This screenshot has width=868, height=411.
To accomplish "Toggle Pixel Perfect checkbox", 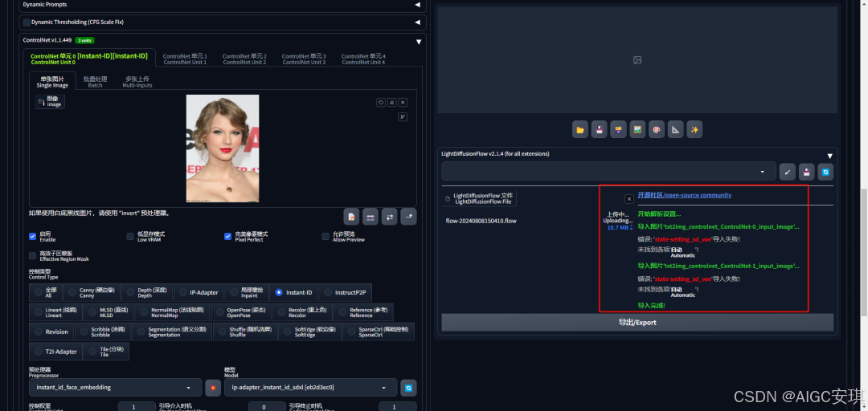I will [x=227, y=236].
